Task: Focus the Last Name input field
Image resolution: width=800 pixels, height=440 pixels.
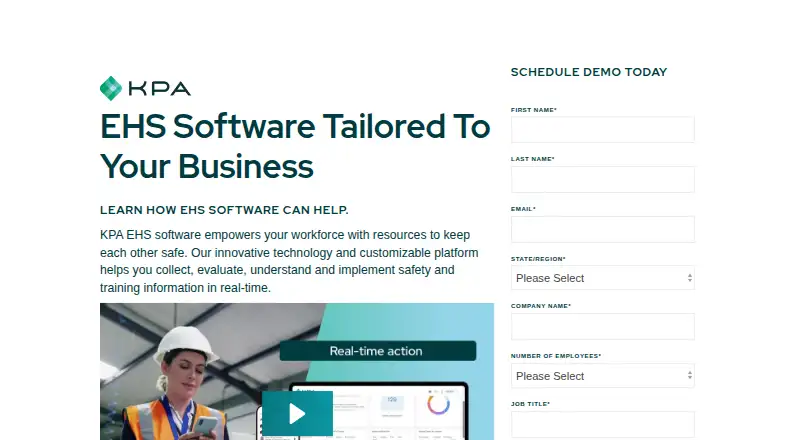Action: [603, 179]
